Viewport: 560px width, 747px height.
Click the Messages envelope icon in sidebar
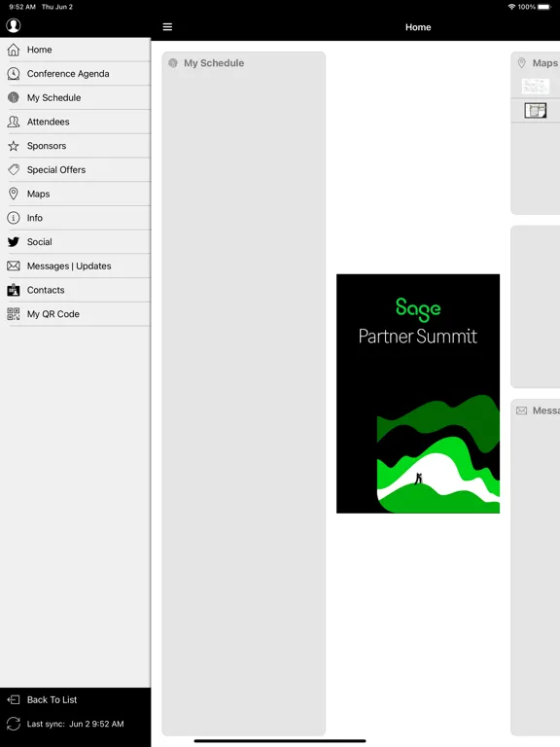14,266
